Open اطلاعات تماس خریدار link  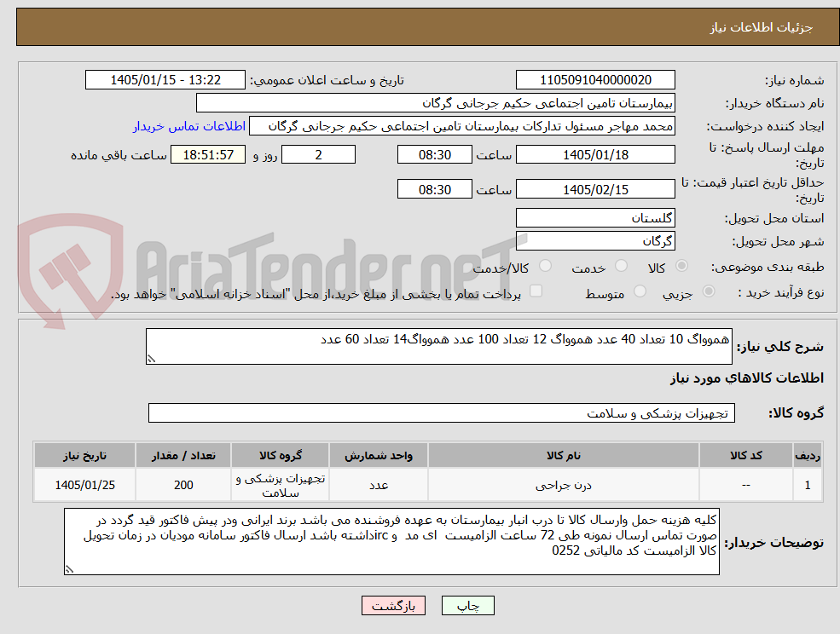[x=189, y=126]
